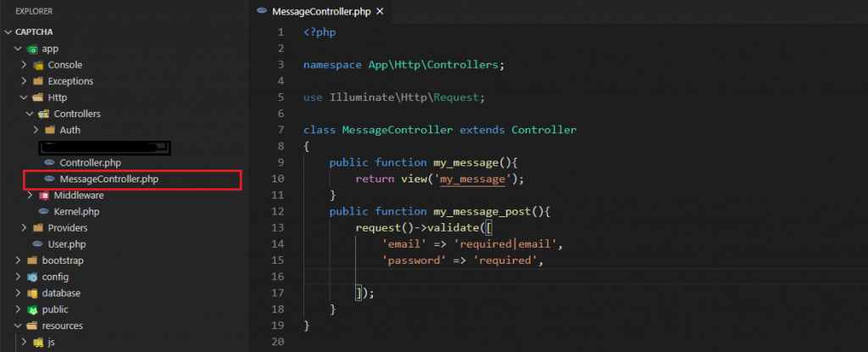Screen dimensions: 868x352
Task: Click the PHP icon in the MessageController.php tab
Action: (264, 13)
